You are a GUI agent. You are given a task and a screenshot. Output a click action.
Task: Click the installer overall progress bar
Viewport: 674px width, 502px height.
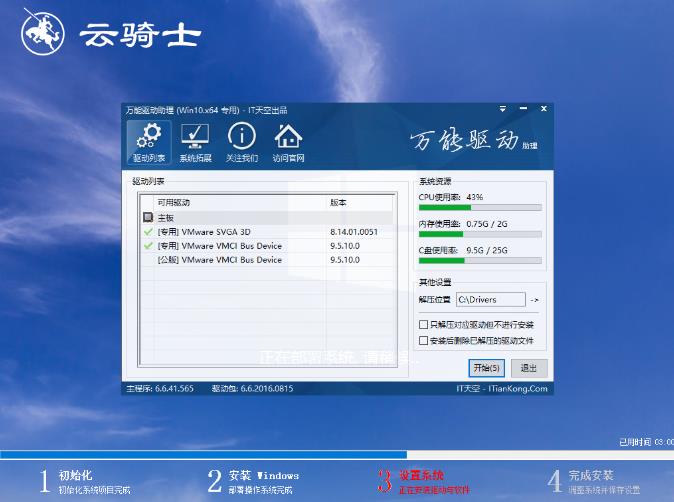click(337, 455)
